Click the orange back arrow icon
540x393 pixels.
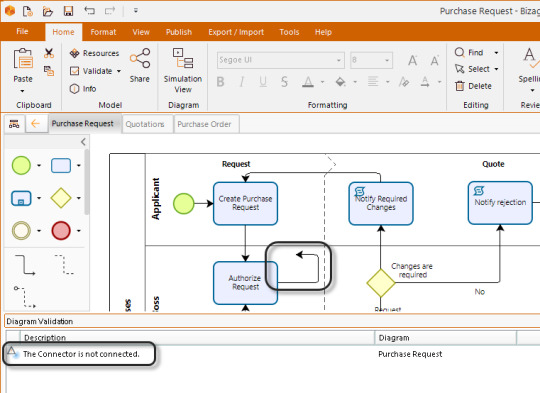pos(35,123)
